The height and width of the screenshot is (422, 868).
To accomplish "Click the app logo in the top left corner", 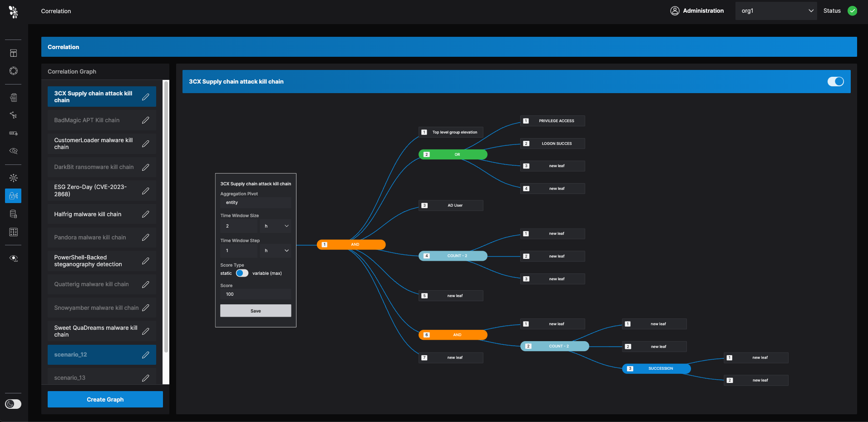I will (x=13, y=12).
